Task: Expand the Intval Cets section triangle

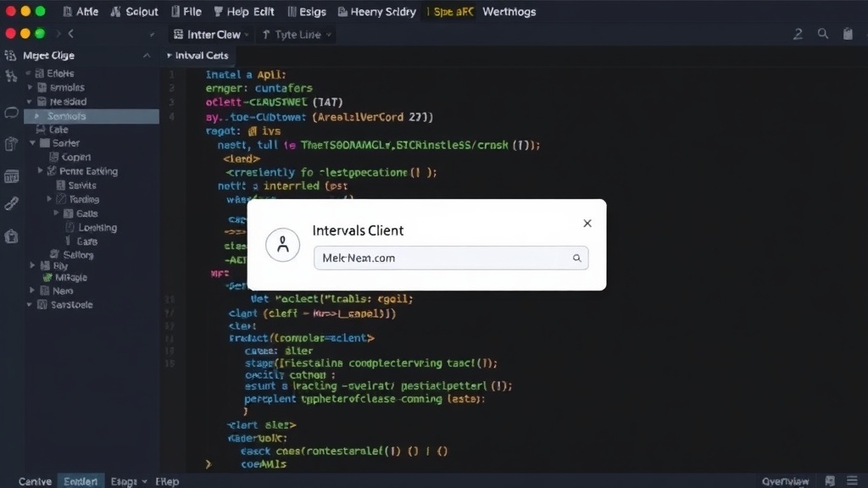Action: click(170, 55)
